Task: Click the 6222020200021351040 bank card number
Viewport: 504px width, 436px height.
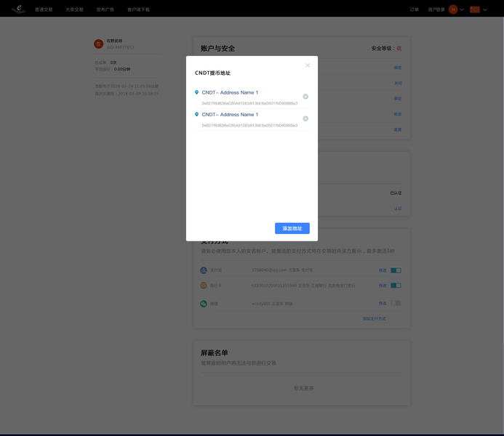Action: (x=274, y=286)
